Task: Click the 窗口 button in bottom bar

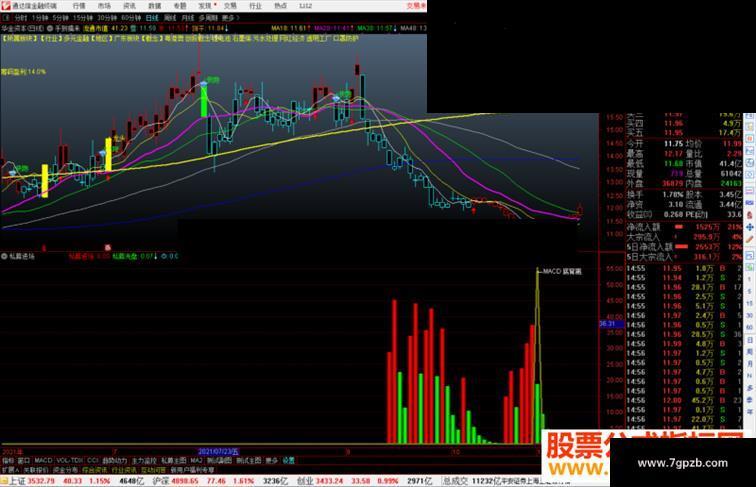Action: 23,461
